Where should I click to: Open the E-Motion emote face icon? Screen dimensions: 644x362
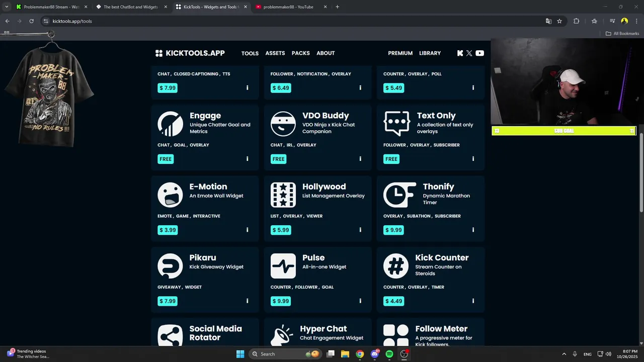coord(170,195)
